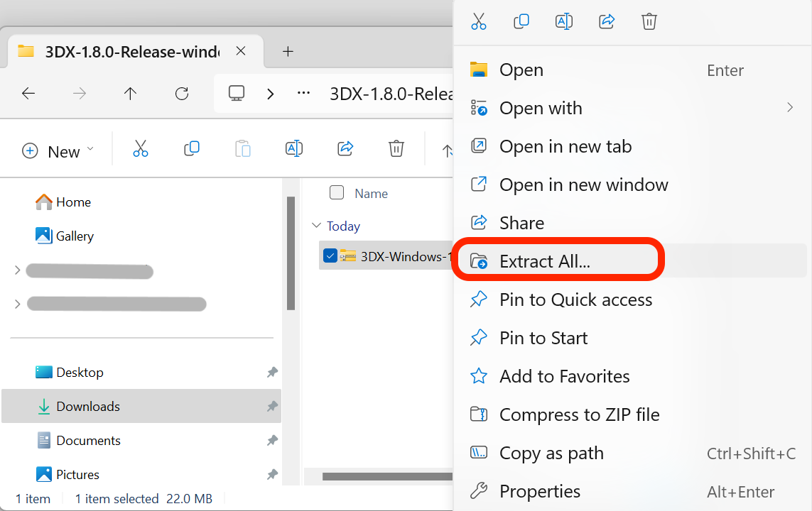Click the Paste icon on the toolbar
Viewport: 812px width, 511px height.
[242, 148]
